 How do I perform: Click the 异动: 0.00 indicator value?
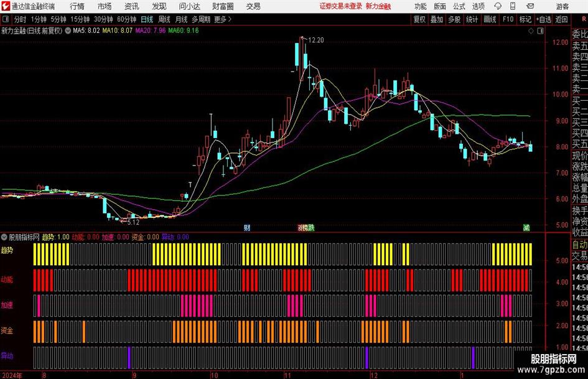175,237
